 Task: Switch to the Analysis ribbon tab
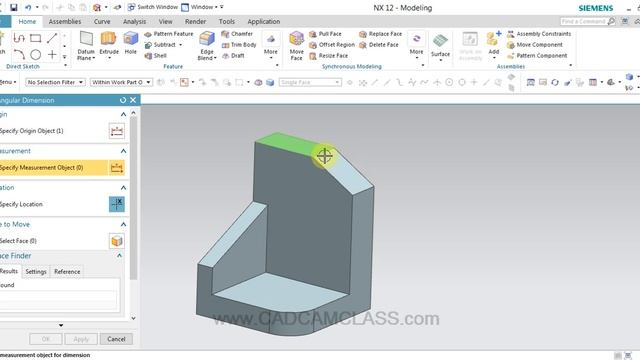coord(134,21)
